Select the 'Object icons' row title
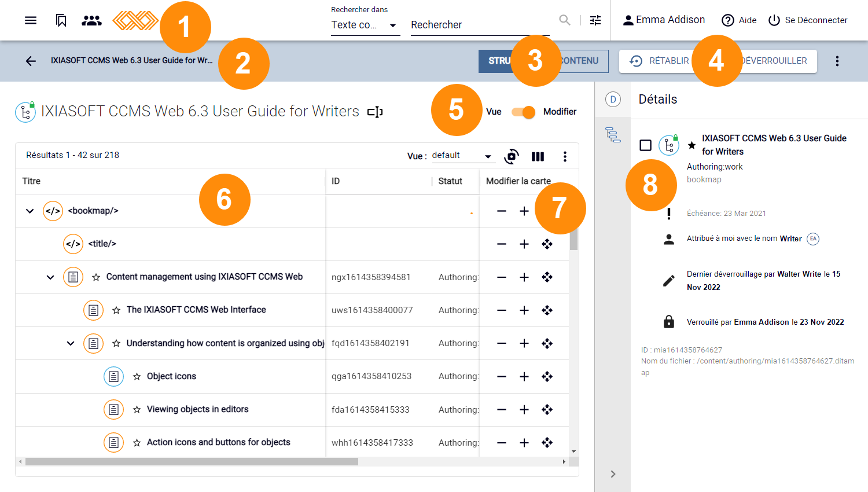Viewport: 868px width, 492px height. pyautogui.click(x=171, y=376)
